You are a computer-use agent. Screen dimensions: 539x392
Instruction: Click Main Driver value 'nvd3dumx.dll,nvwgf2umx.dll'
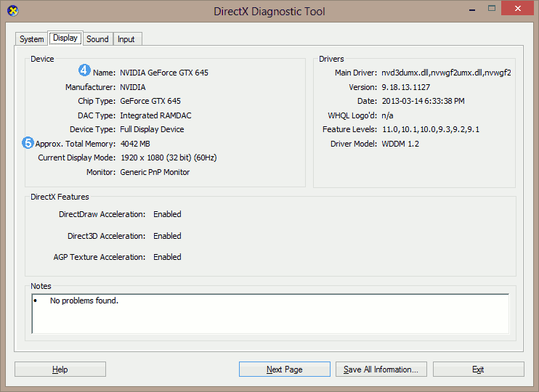446,73
